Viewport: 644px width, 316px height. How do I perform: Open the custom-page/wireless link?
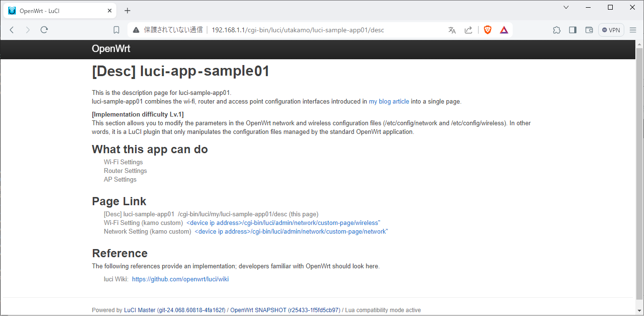283,223
